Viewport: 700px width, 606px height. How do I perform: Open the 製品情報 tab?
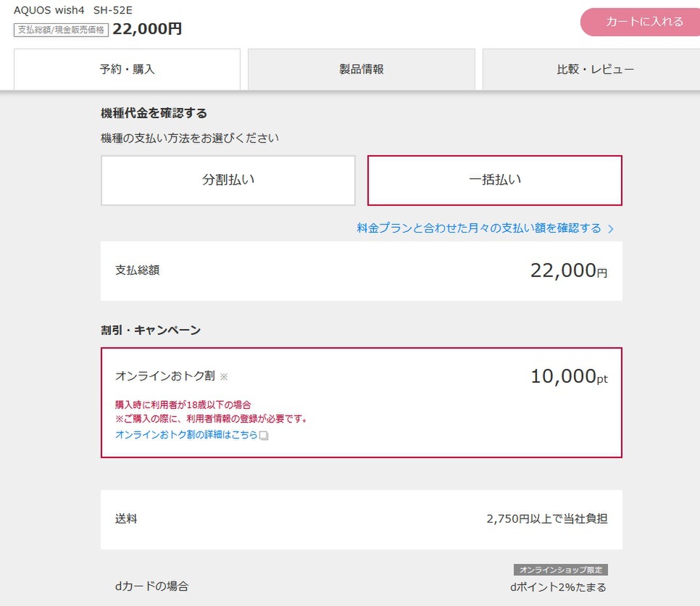[362, 70]
